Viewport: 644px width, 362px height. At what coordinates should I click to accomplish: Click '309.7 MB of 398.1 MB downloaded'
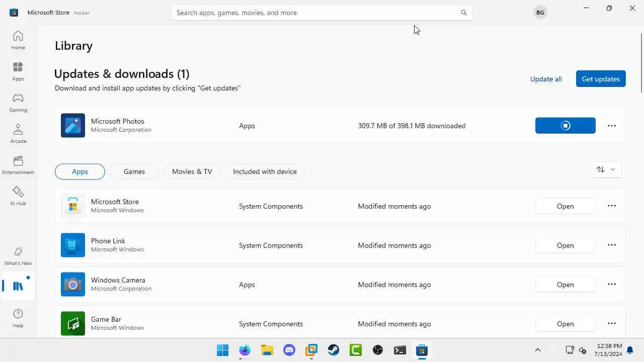click(x=412, y=126)
